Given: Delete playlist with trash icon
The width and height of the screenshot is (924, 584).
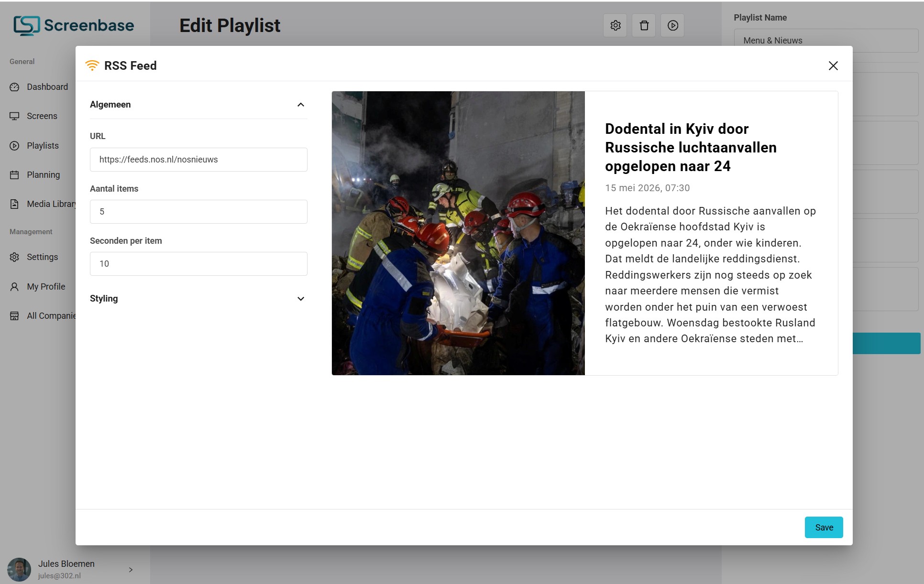Looking at the screenshot, I should pyautogui.click(x=644, y=25).
